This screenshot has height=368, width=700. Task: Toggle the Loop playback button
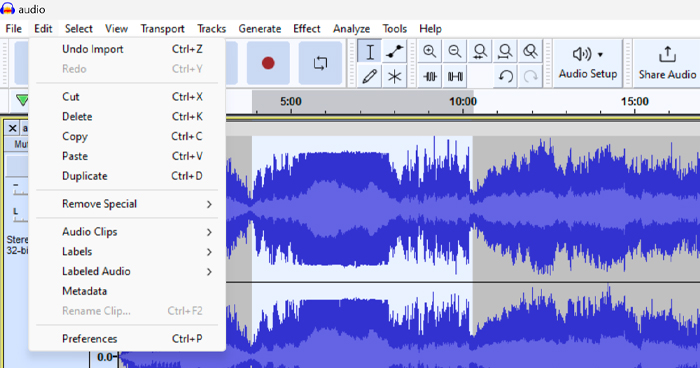tap(320, 63)
